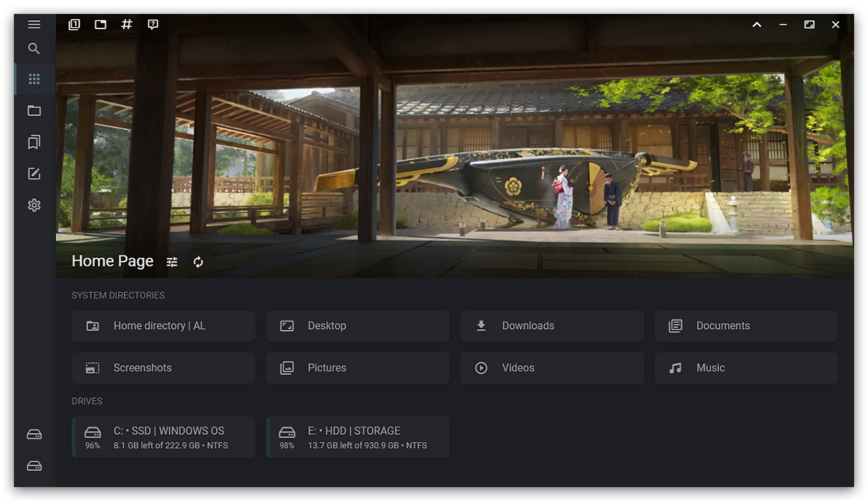Click the Home directory folder-person icon

[93, 326]
